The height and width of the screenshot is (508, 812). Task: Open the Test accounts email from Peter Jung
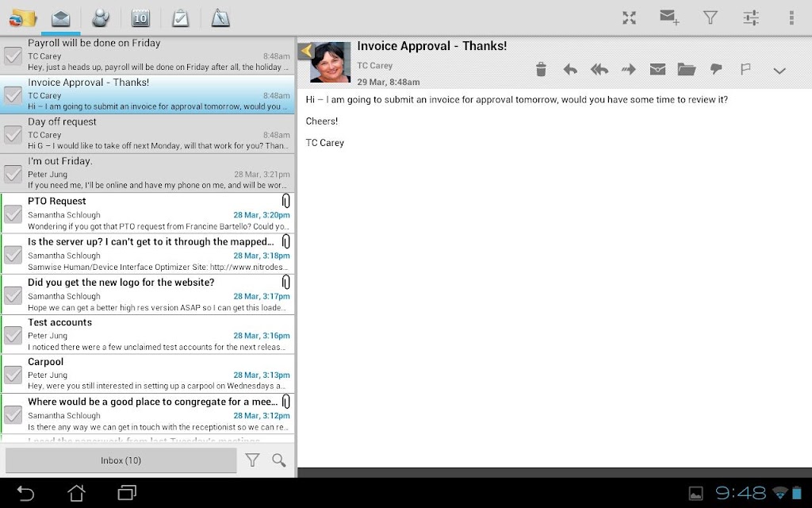coord(148,335)
